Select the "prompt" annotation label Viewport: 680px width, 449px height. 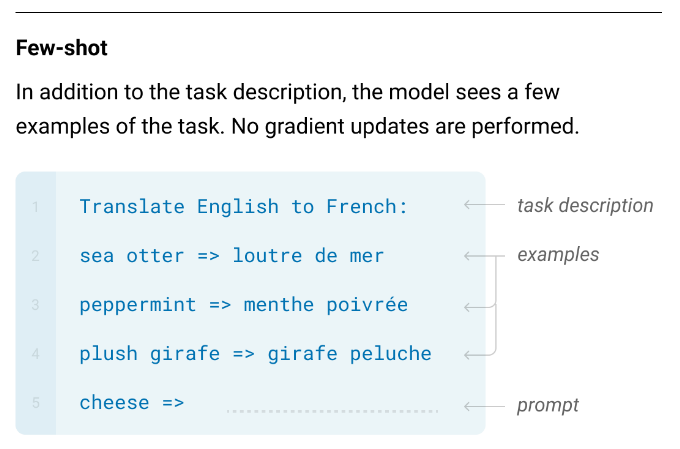coord(548,405)
